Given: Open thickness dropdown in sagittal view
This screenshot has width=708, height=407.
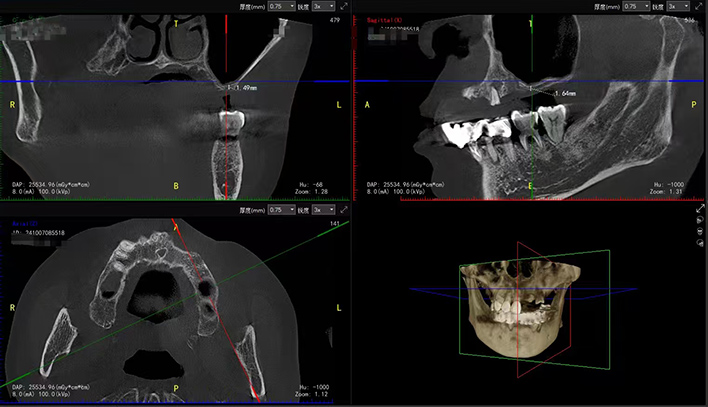Looking at the screenshot, I should coord(636,6).
